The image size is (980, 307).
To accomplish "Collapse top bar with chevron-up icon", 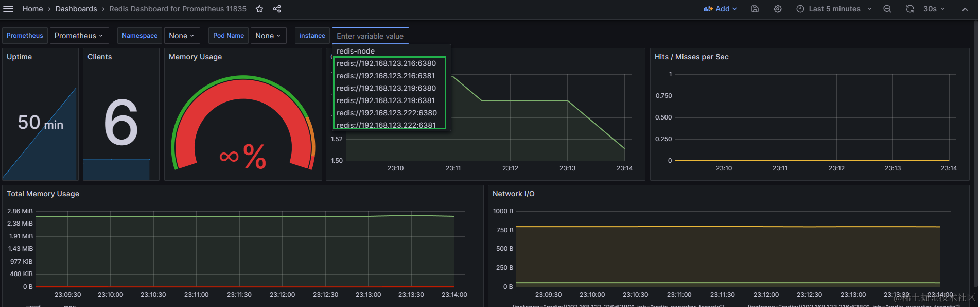I will pyautogui.click(x=965, y=9).
